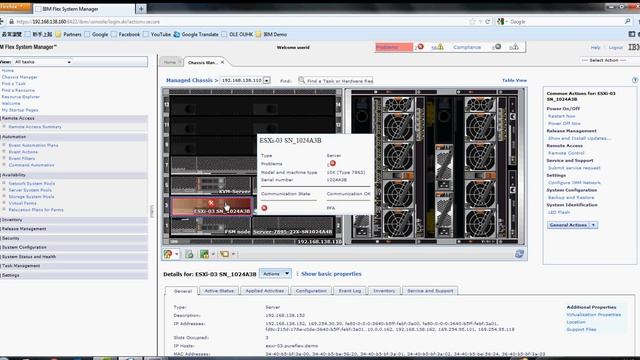Click the Remote Control link
Image resolution: width=640 pixels, height=360 pixels.
point(566,153)
